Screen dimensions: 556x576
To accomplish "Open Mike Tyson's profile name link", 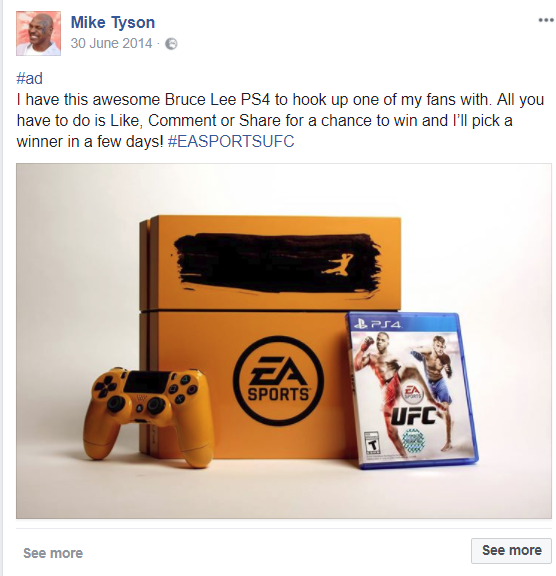I will click(113, 22).
